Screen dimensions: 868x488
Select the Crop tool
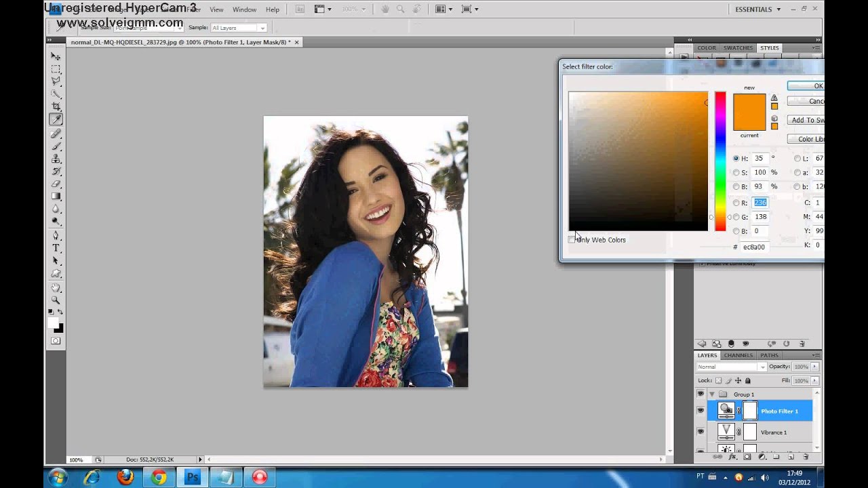pyautogui.click(x=56, y=107)
